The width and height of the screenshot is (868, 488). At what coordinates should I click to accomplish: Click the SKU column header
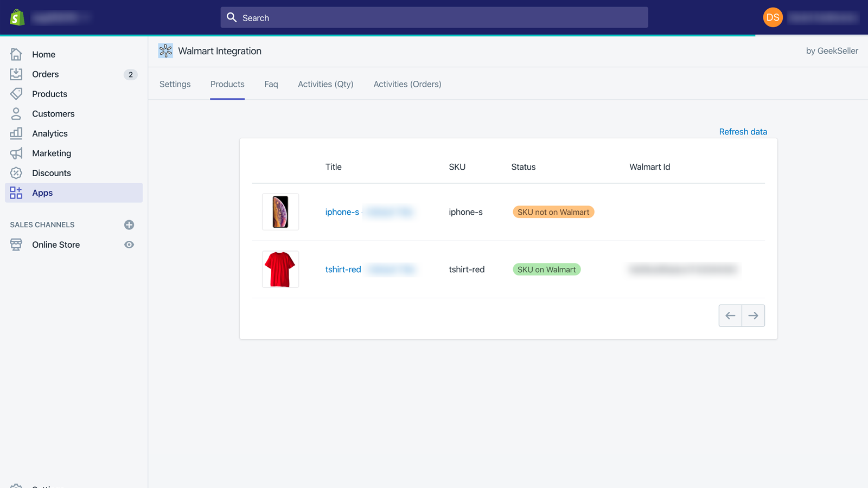457,167
